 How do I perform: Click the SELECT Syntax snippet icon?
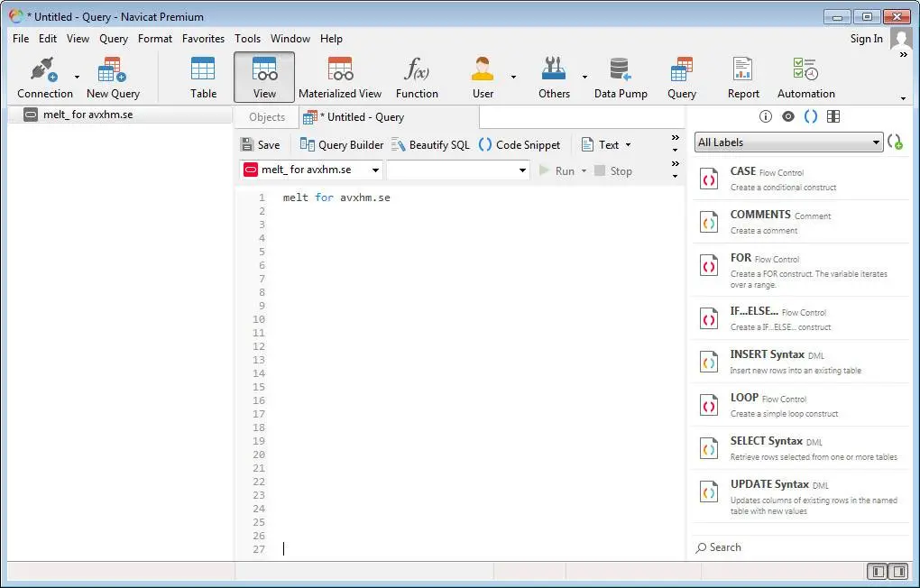709,448
